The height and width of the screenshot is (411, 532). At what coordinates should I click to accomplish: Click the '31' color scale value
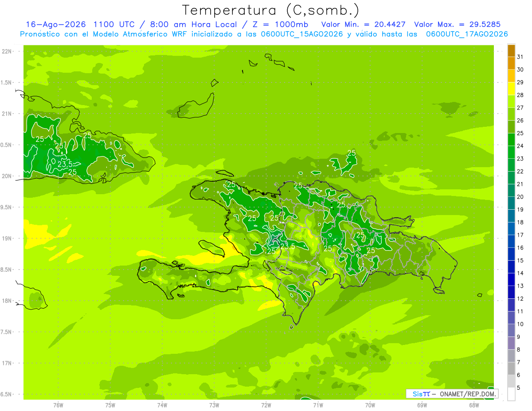520,57
